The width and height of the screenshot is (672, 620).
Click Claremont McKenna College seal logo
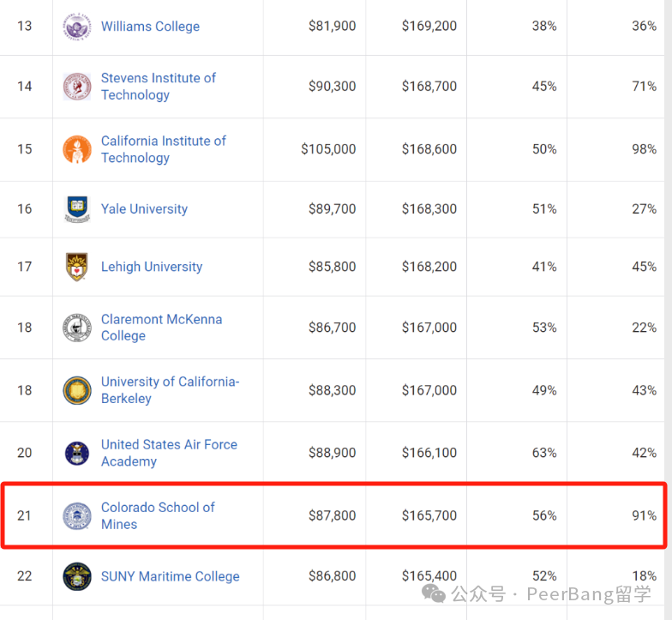tap(77, 328)
